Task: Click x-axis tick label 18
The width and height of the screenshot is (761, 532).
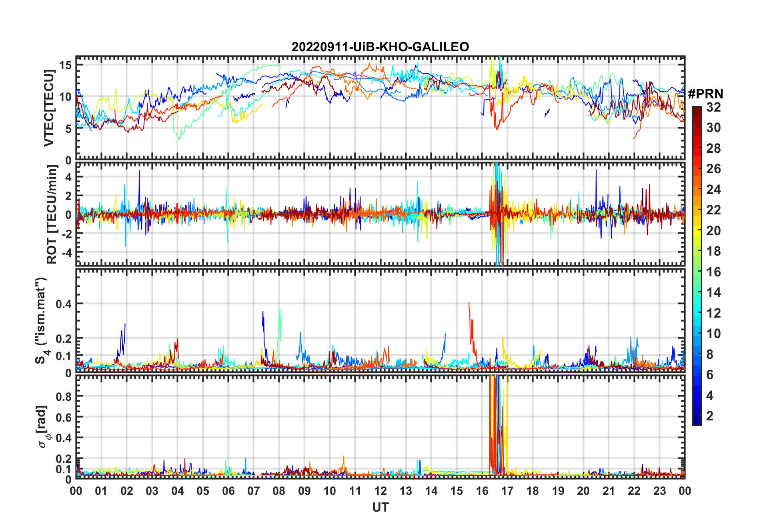Action: 533,491
